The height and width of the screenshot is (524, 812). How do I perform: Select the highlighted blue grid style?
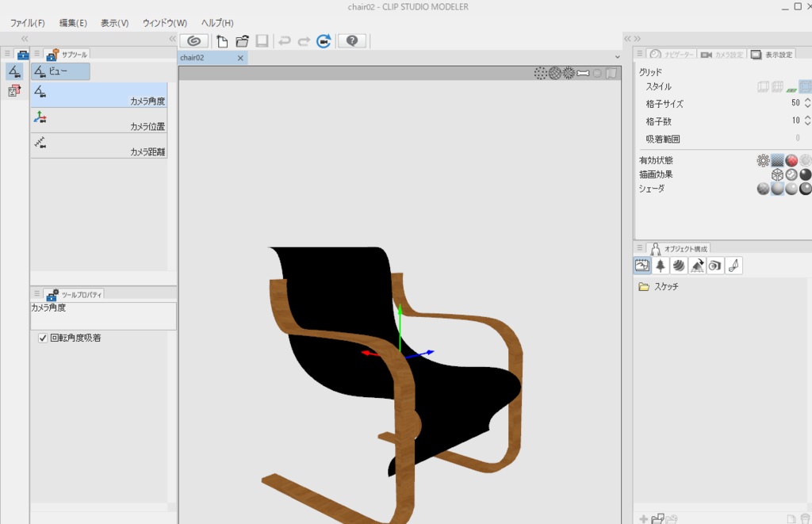pos(806,87)
